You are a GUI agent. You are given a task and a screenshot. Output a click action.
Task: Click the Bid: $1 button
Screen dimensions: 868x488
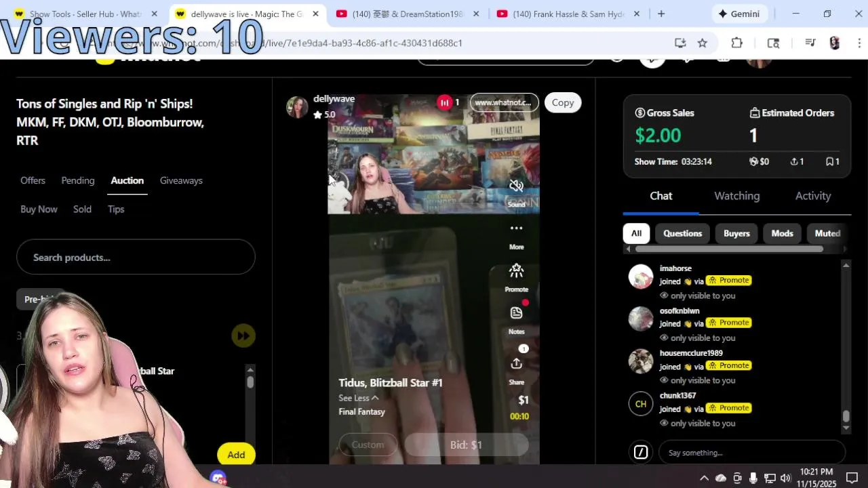(466, 445)
